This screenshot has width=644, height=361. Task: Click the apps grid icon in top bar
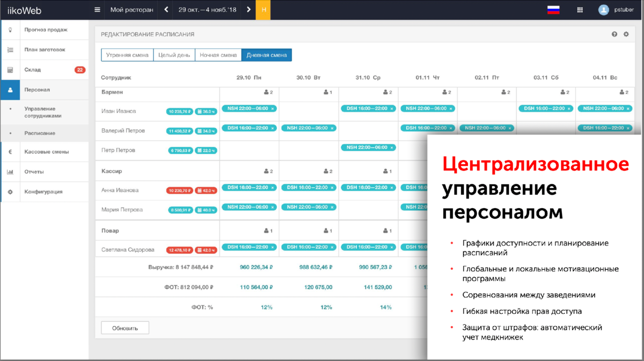click(580, 10)
